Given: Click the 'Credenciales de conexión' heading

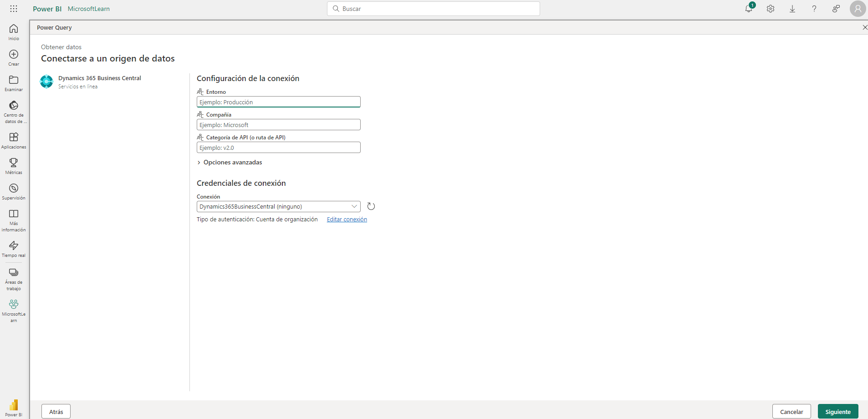Looking at the screenshot, I should pos(241,183).
